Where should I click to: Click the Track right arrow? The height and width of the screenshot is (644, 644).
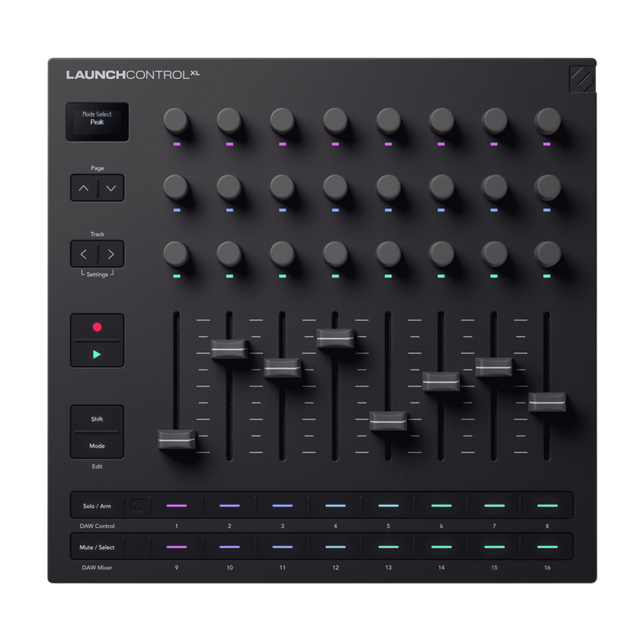pyautogui.click(x=111, y=254)
